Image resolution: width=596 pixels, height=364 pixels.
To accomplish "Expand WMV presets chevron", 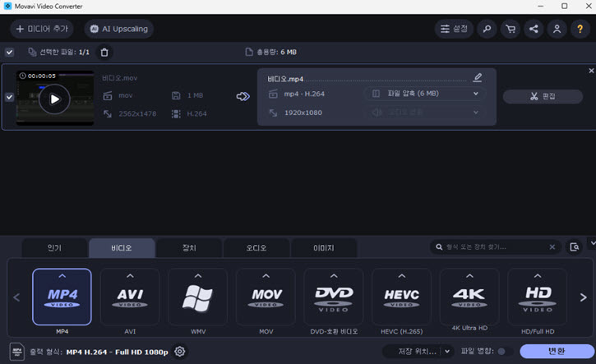I will pyautogui.click(x=198, y=276).
